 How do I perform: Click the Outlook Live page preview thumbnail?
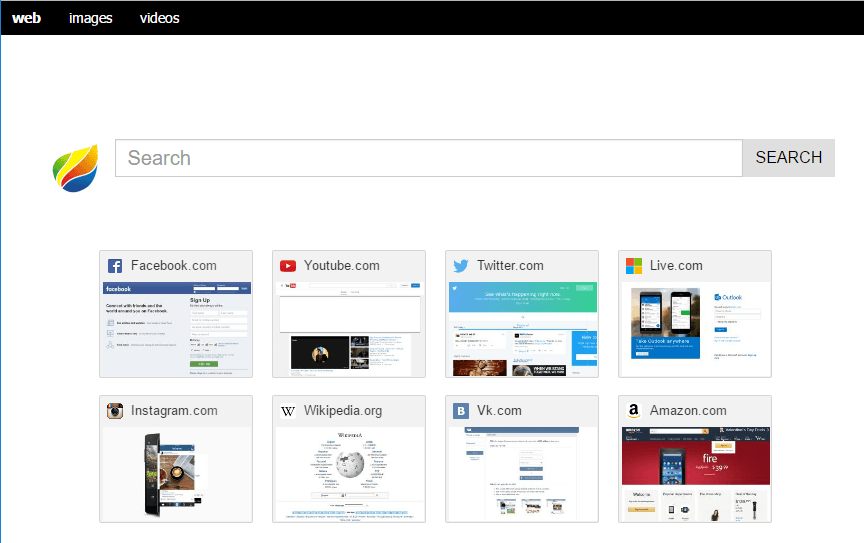tap(695, 329)
